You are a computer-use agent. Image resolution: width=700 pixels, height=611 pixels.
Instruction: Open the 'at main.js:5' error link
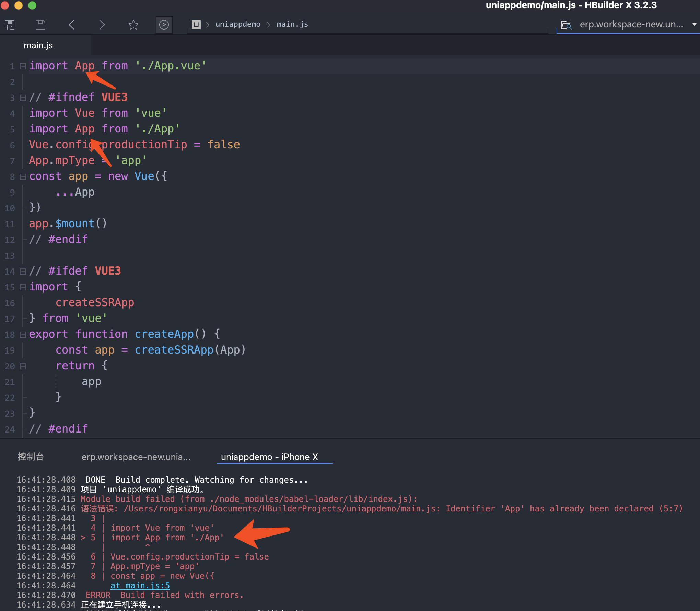coord(140,586)
